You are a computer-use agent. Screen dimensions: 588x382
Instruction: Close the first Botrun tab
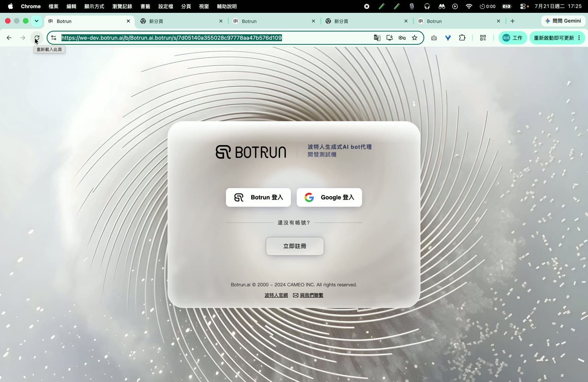pyautogui.click(x=128, y=21)
